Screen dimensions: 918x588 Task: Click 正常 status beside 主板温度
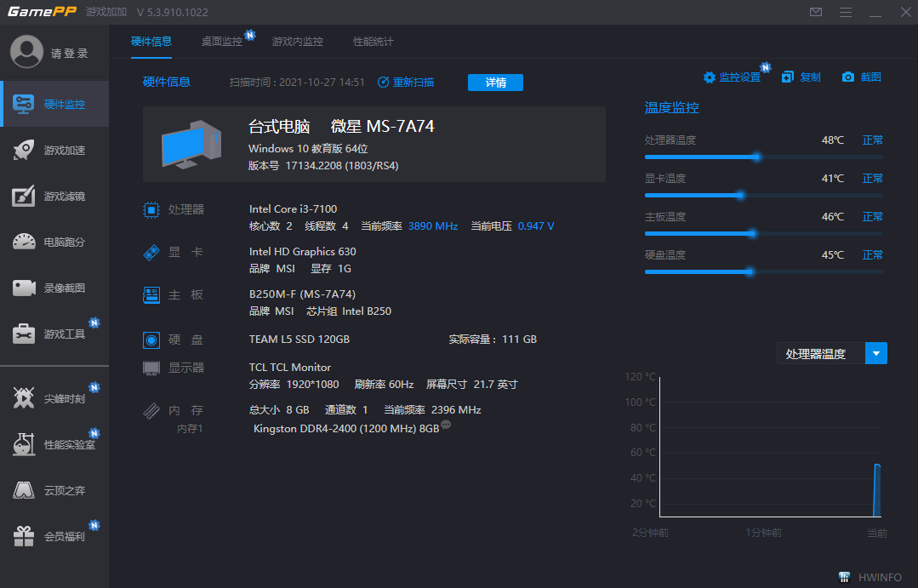tap(872, 217)
